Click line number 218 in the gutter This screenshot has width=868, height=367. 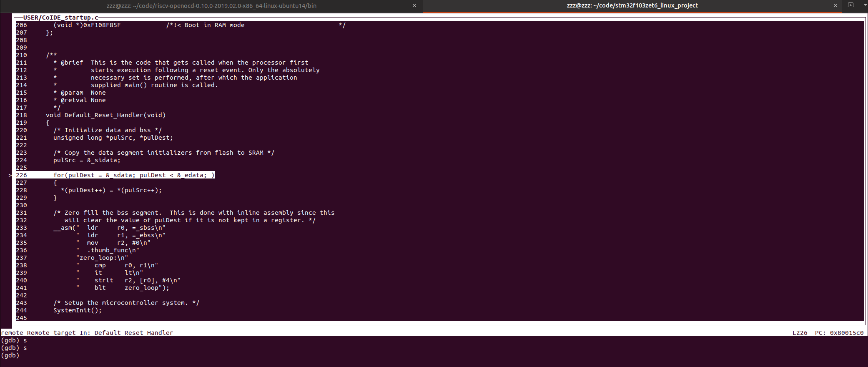click(21, 115)
